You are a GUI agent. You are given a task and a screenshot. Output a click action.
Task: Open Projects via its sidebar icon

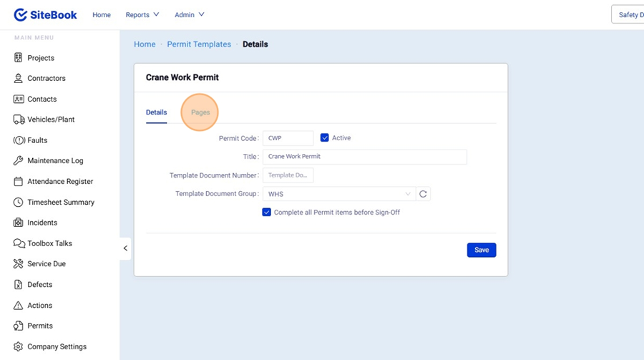pos(19,58)
